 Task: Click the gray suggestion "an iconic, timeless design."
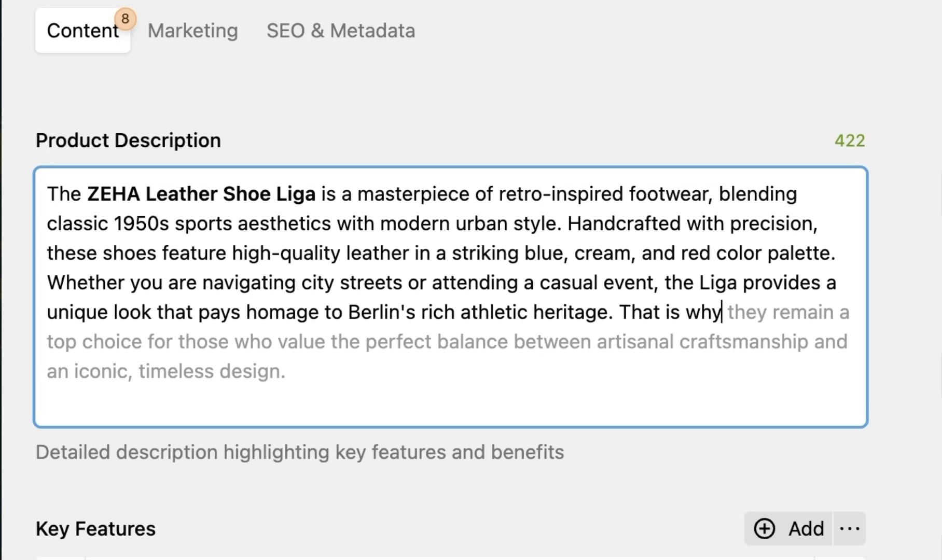(x=166, y=371)
